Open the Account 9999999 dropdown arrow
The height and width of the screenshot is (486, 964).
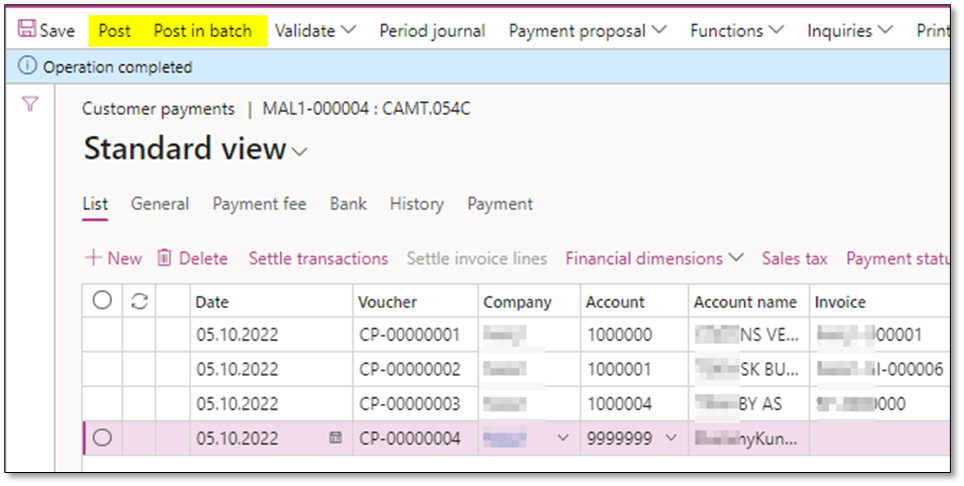click(671, 437)
